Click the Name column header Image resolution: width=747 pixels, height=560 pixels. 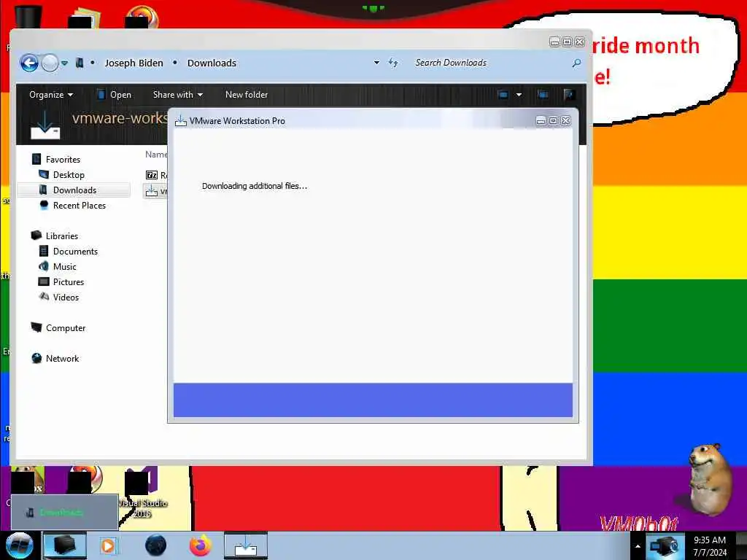[156, 155]
